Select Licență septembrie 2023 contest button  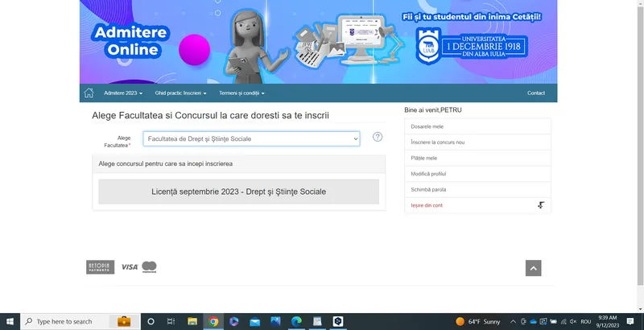pyautogui.click(x=238, y=192)
